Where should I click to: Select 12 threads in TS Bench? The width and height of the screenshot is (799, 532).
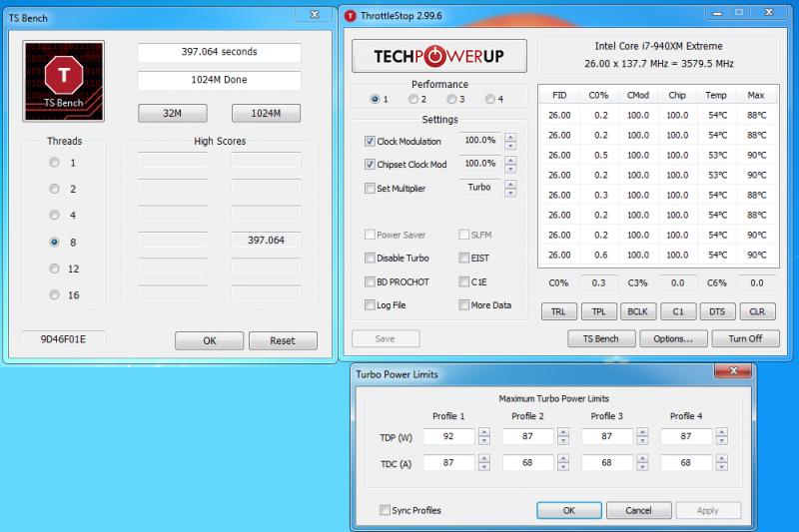(x=54, y=268)
